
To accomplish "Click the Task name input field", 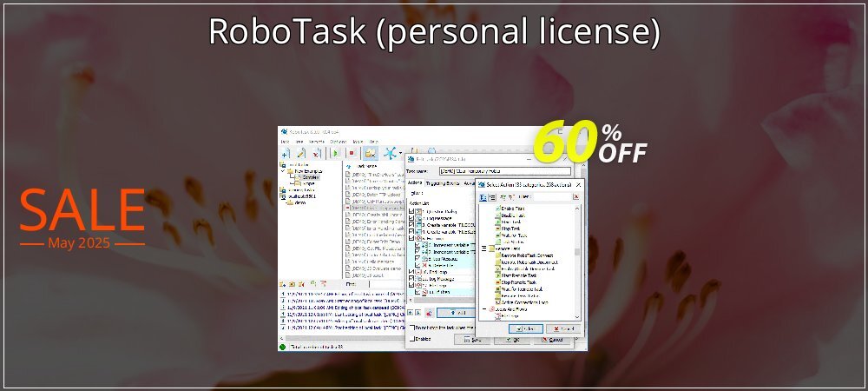I will pos(505,171).
